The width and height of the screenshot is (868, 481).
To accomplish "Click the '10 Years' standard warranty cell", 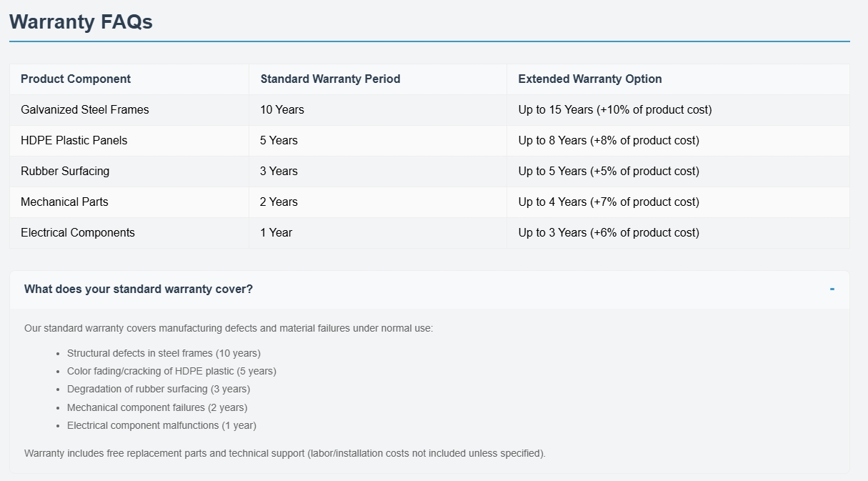I will tap(282, 110).
